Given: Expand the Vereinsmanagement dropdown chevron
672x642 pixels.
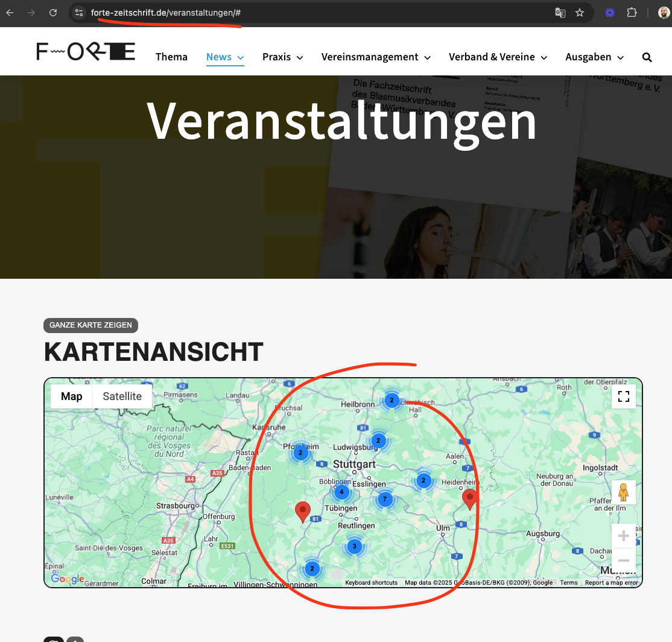Looking at the screenshot, I should [x=427, y=58].
